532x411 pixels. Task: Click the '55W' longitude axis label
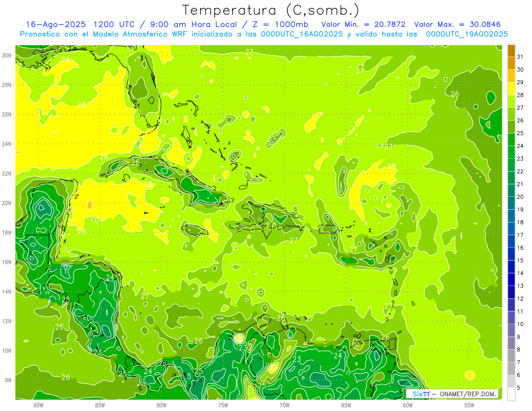[x=469, y=405]
